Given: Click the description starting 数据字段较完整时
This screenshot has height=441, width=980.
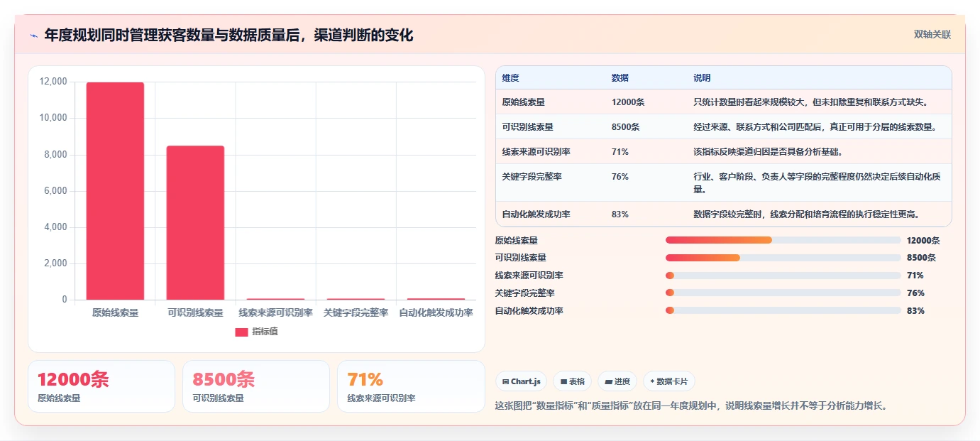Looking at the screenshot, I should coord(806,214).
